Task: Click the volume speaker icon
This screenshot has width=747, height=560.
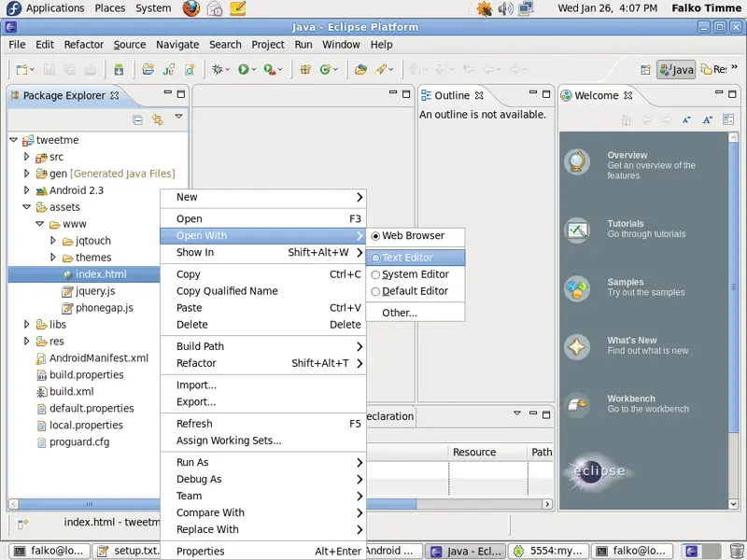Action: [505, 8]
